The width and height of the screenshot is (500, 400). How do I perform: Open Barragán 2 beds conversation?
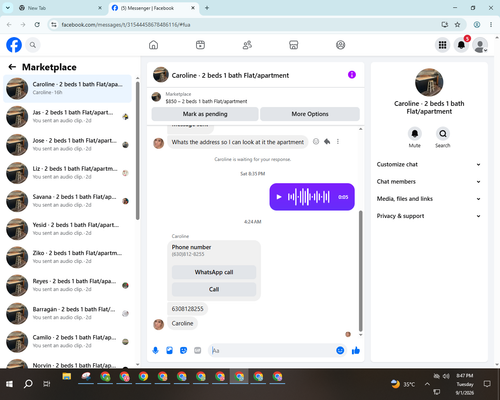coord(67,314)
